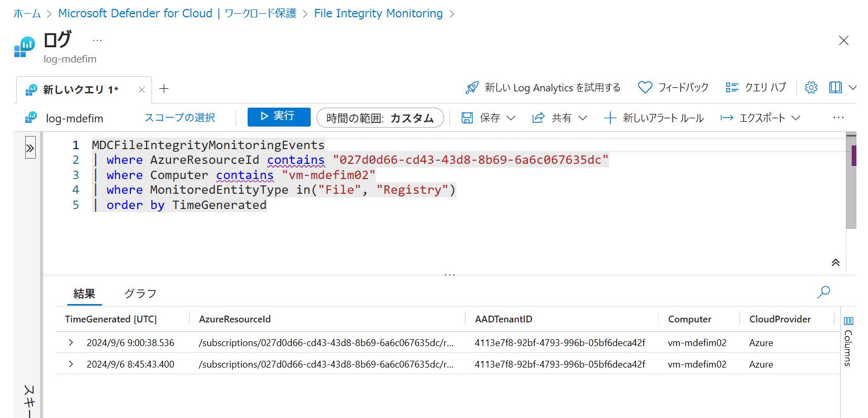This screenshot has width=868, height=418.
Task: Click the 保存 floppy disk icon
Action: click(467, 118)
